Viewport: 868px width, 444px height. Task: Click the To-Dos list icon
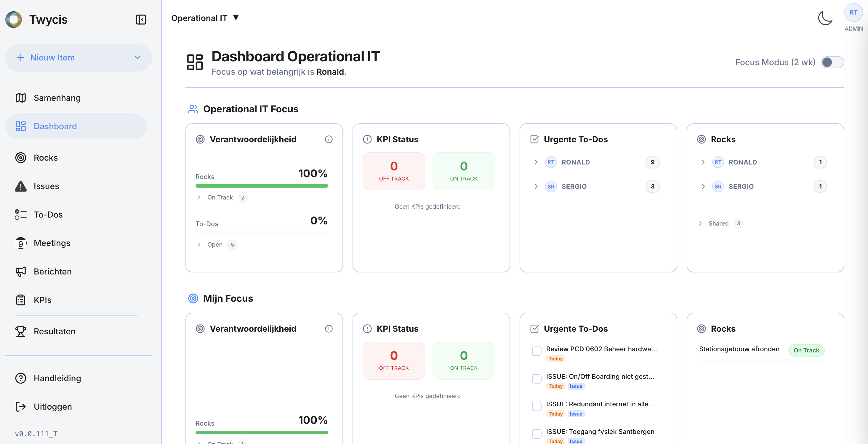coord(20,214)
